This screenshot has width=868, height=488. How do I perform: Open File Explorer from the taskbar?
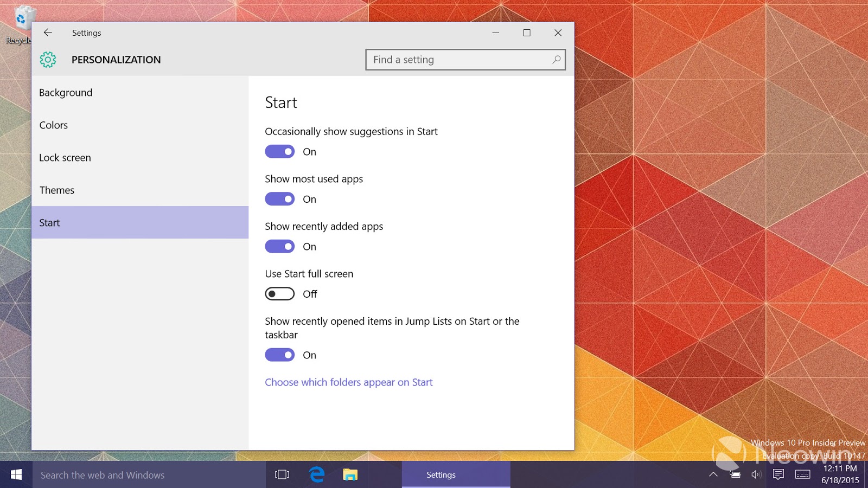pyautogui.click(x=350, y=474)
